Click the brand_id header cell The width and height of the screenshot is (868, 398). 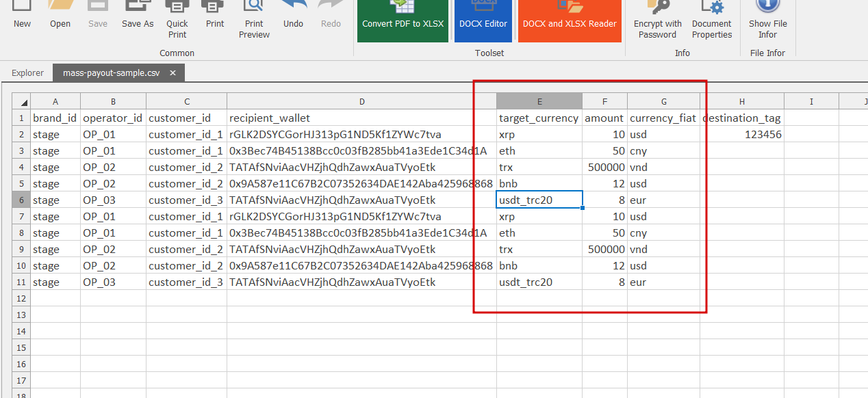coord(55,118)
